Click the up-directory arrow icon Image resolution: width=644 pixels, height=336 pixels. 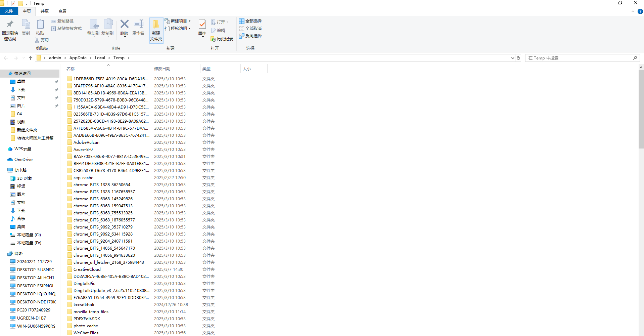pyautogui.click(x=31, y=58)
